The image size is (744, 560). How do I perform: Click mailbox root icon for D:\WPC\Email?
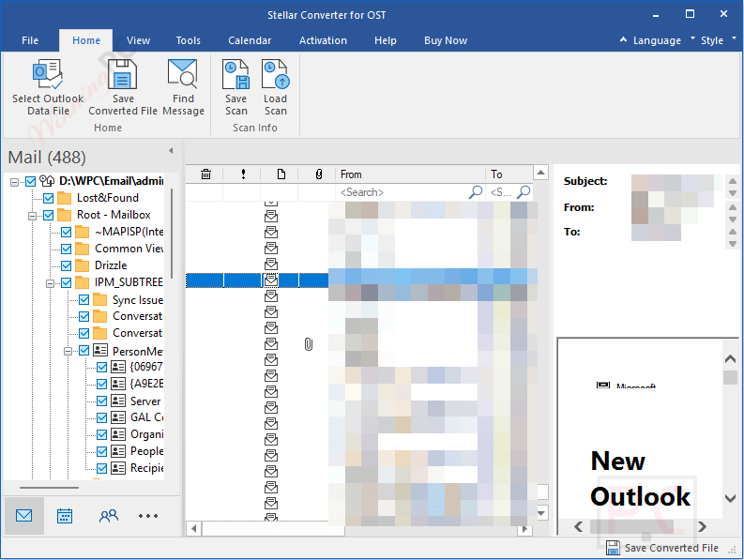47,181
